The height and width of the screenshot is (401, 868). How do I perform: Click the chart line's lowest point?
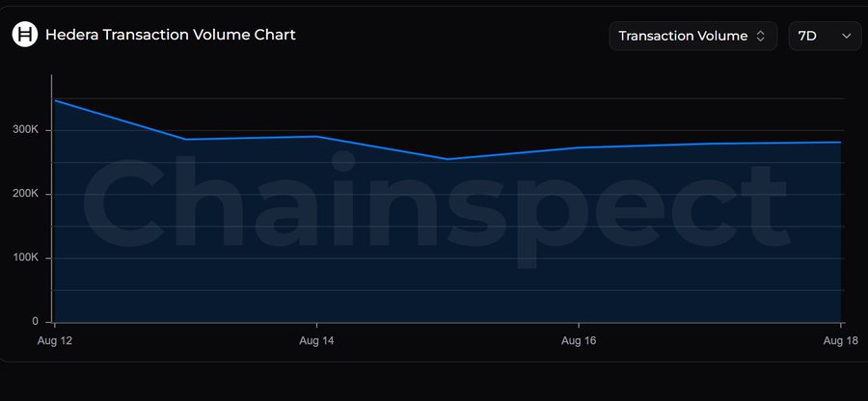click(448, 159)
